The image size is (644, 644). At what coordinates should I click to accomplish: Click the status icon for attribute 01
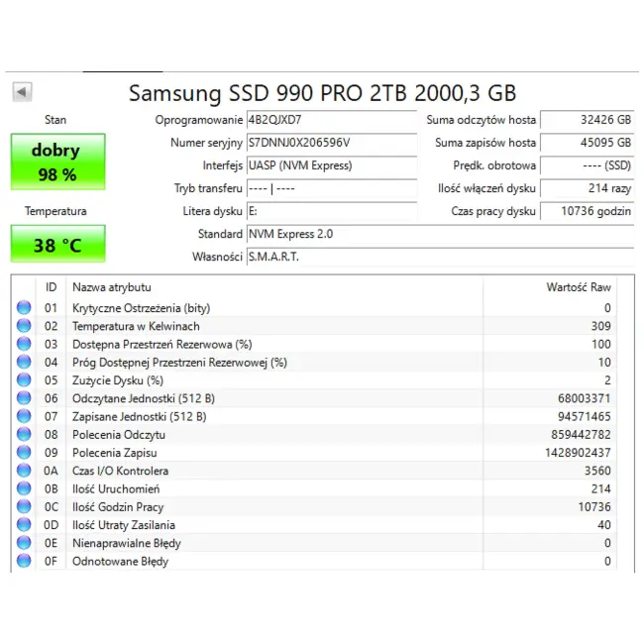tap(24, 307)
